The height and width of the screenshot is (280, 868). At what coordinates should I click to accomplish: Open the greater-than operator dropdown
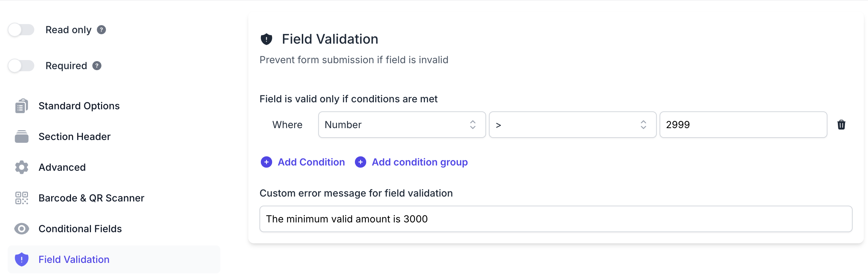(x=572, y=125)
